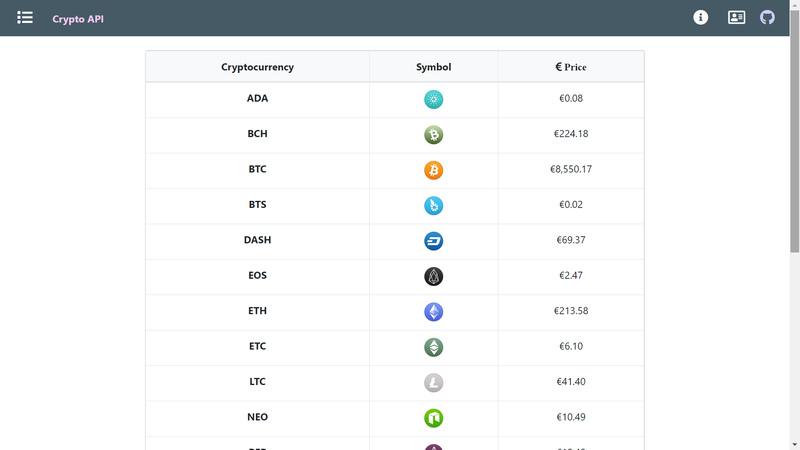Click the ETH price €213.58

click(x=571, y=311)
